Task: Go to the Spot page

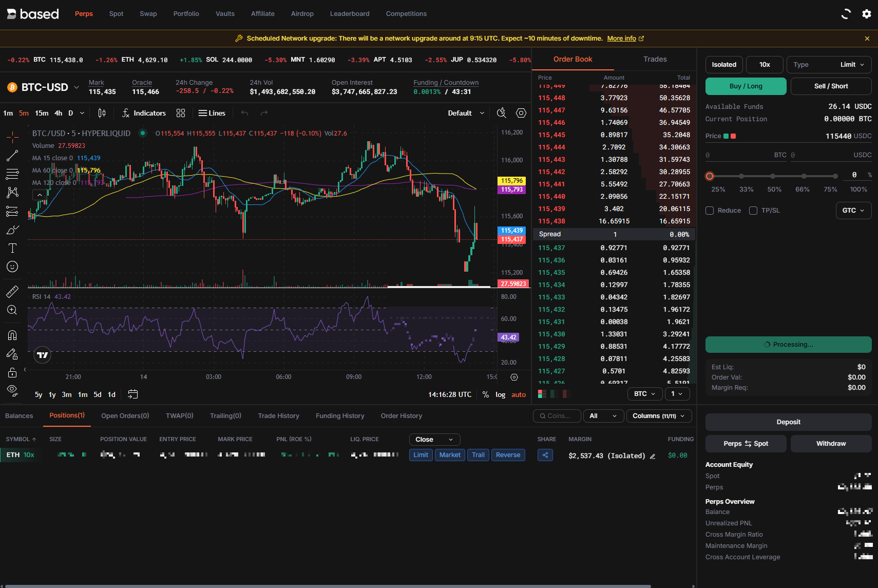Action: pyautogui.click(x=116, y=14)
